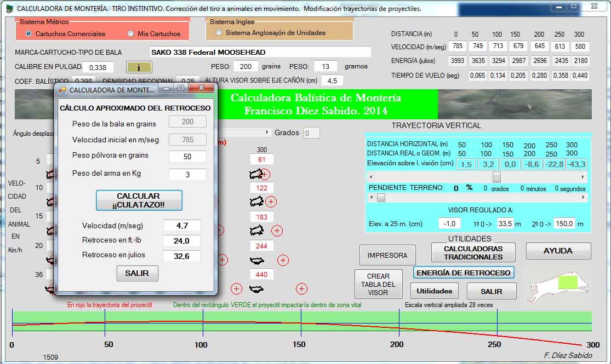Click the red crosshair in the bottom-right animal row
This screenshot has width=611, height=364.
[301, 288]
